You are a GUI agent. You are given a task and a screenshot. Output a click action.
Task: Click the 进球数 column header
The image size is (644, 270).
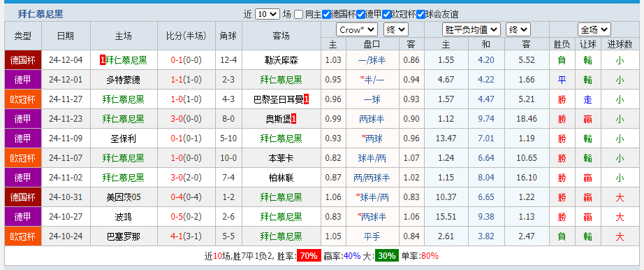coord(620,44)
